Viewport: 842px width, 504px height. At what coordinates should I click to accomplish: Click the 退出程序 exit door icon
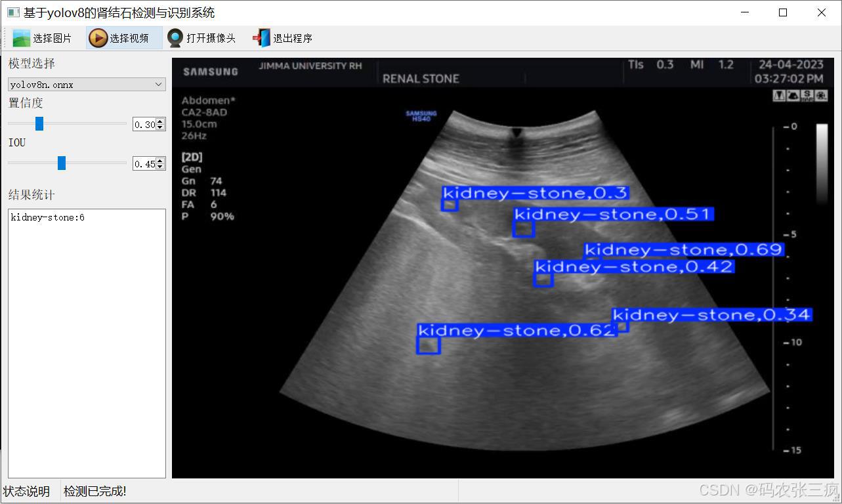pyautogui.click(x=262, y=38)
